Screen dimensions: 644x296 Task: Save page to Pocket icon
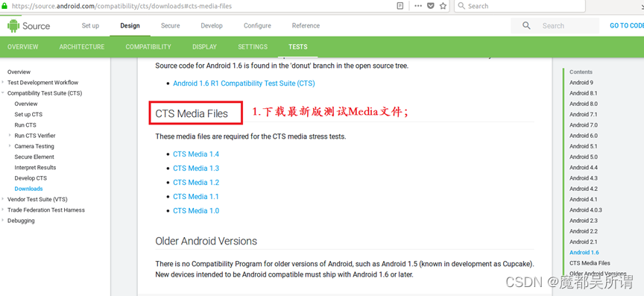click(430, 6)
